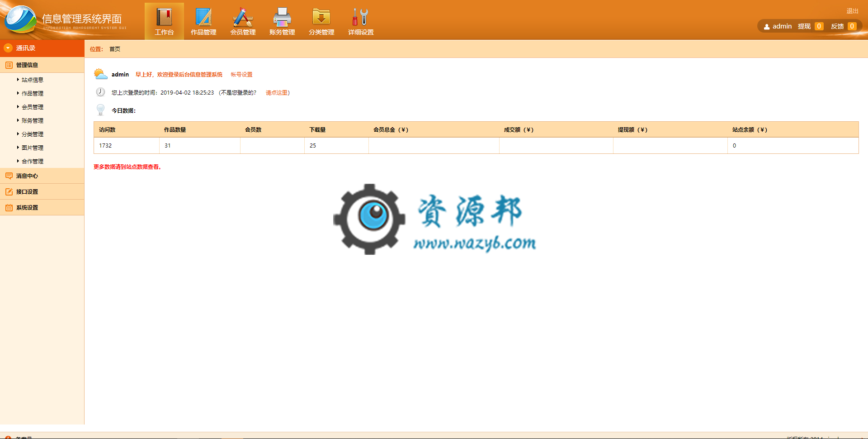Viewport: 868px width, 439px height.
Task: Click the system globe logo
Action: 20,20
